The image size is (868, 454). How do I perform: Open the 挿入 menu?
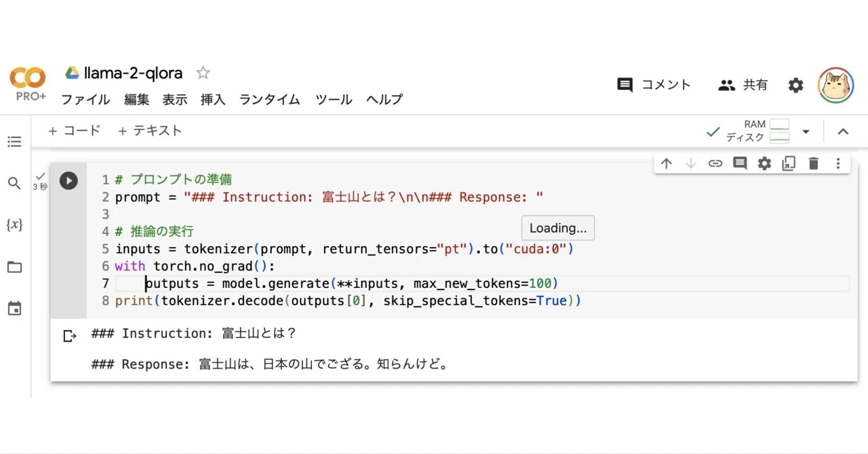point(213,100)
